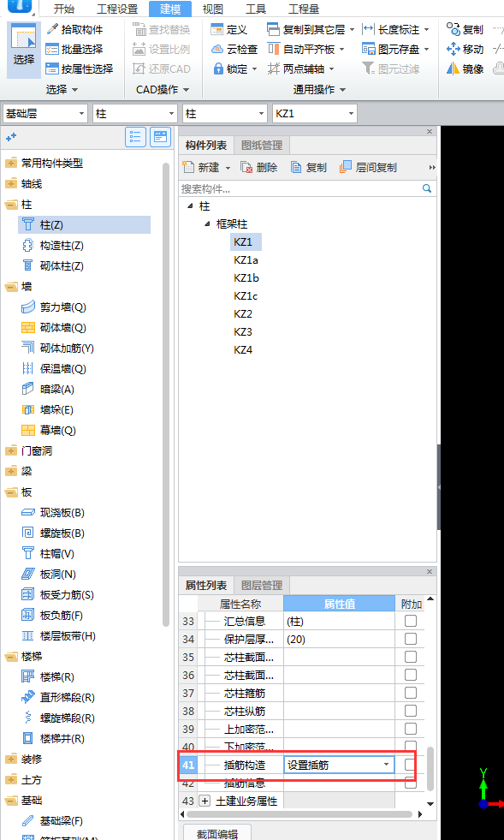Show more toolbar items chevron

pyautogui.click(x=432, y=168)
